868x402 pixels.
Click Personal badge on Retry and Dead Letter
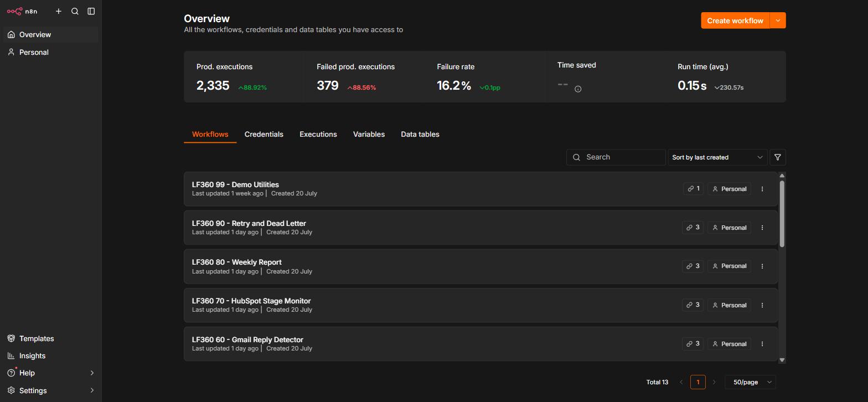coord(729,228)
